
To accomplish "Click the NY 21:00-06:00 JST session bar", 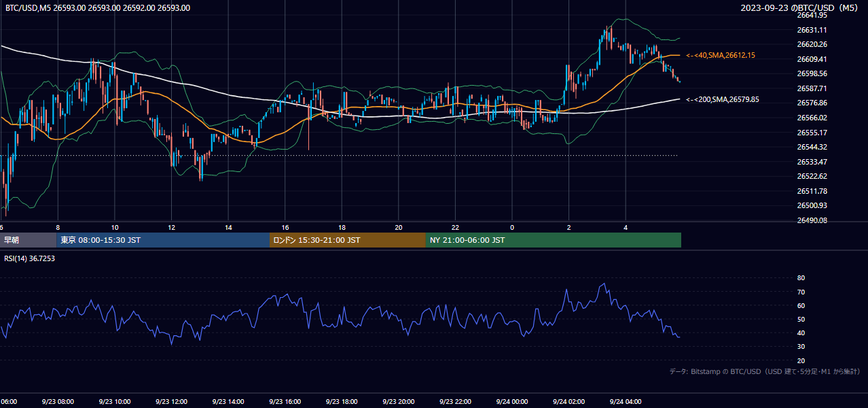I will coord(554,240).
